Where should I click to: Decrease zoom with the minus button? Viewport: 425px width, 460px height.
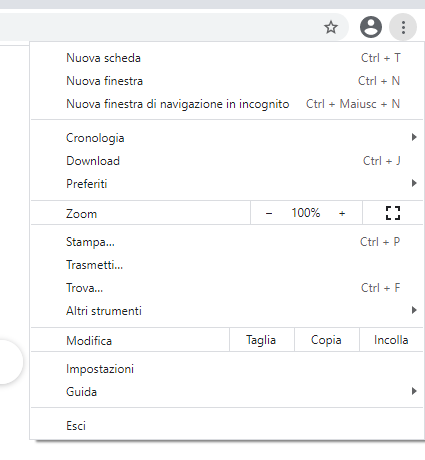point(269,213)
